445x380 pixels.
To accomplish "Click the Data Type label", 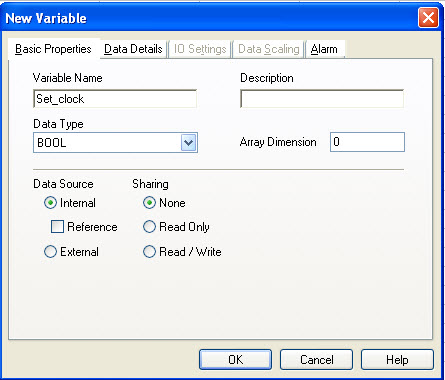I will coord(58,124).
